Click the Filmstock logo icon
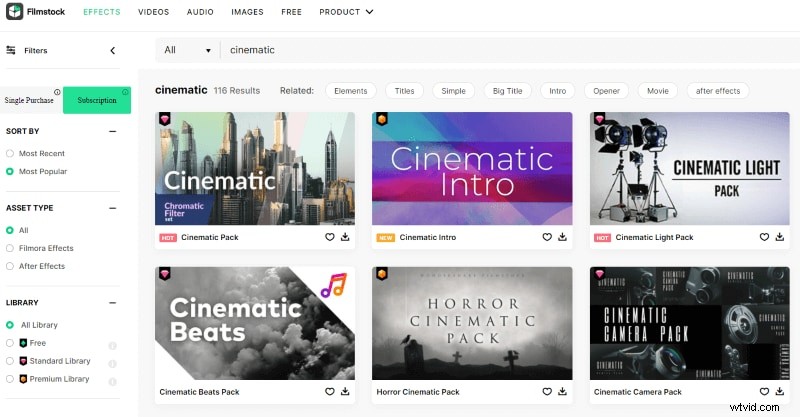The height and width of the screenshot is (417, 800). [x=14, y=12]
